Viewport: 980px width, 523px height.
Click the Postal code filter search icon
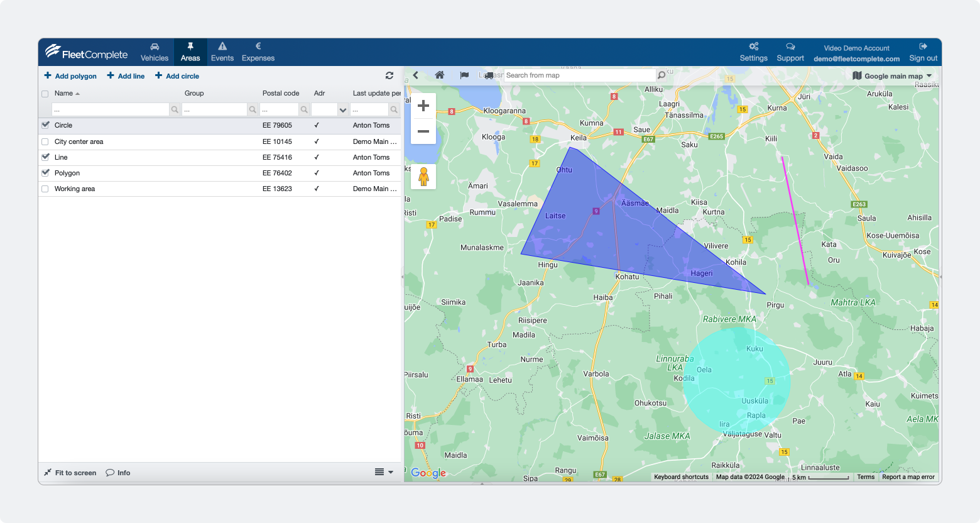[x=304, y=109]
